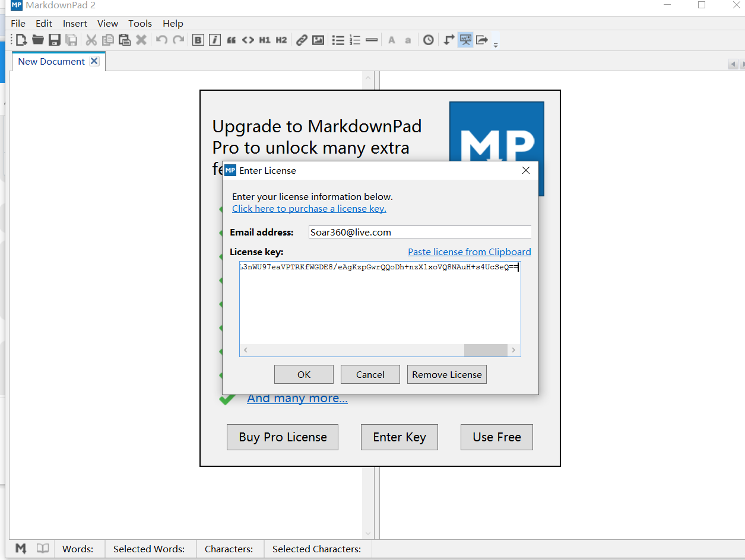Click the tab scroll left arrow
745x560 pixels.
pyautogui.click(x=733, y=64)
